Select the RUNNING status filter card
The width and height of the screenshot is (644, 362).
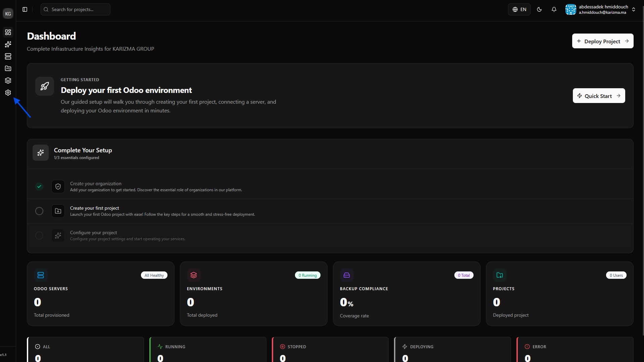pos(208,350)
